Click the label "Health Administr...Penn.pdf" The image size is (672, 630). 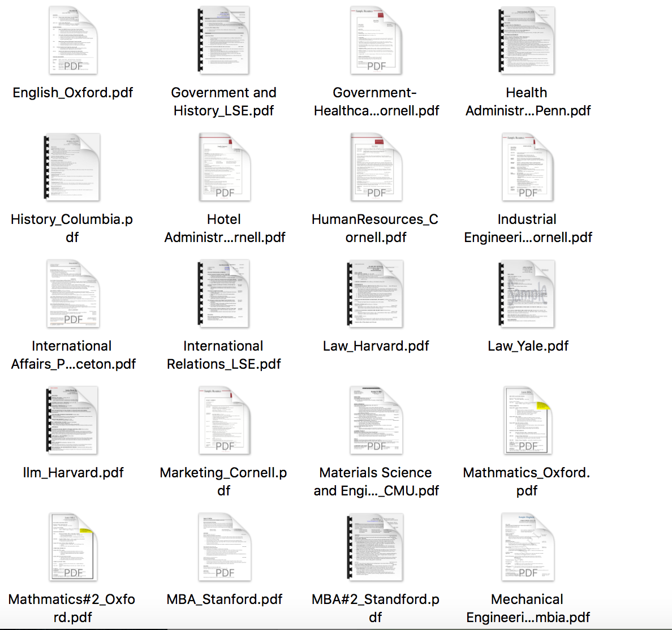(x=528, y=102)
